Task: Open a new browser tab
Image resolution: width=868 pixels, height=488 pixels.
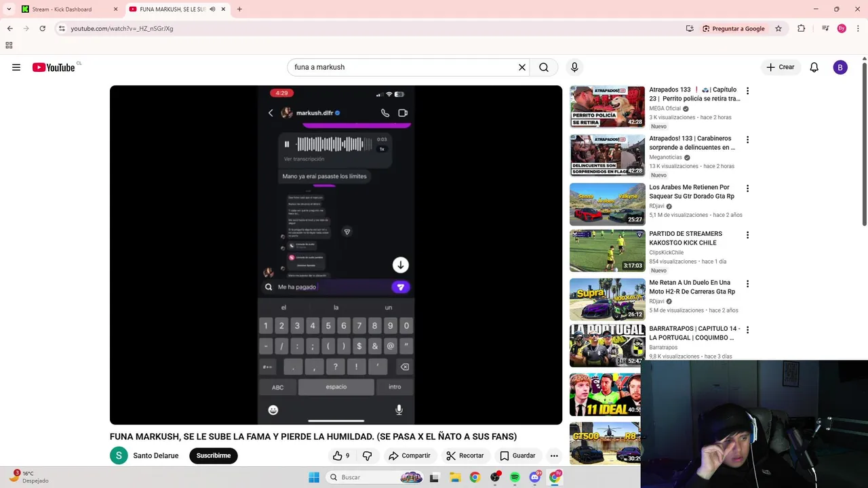Action: click(239, 9)
